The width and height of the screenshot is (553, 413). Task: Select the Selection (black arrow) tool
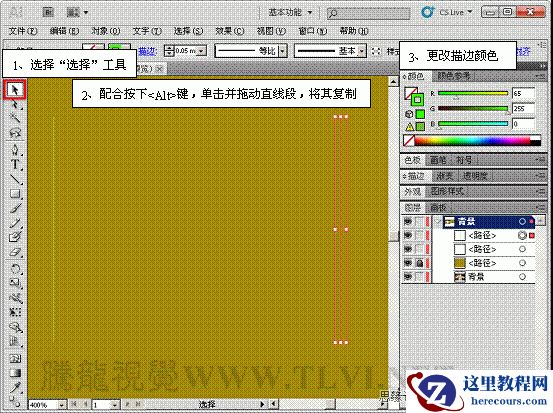coord(15,90)
